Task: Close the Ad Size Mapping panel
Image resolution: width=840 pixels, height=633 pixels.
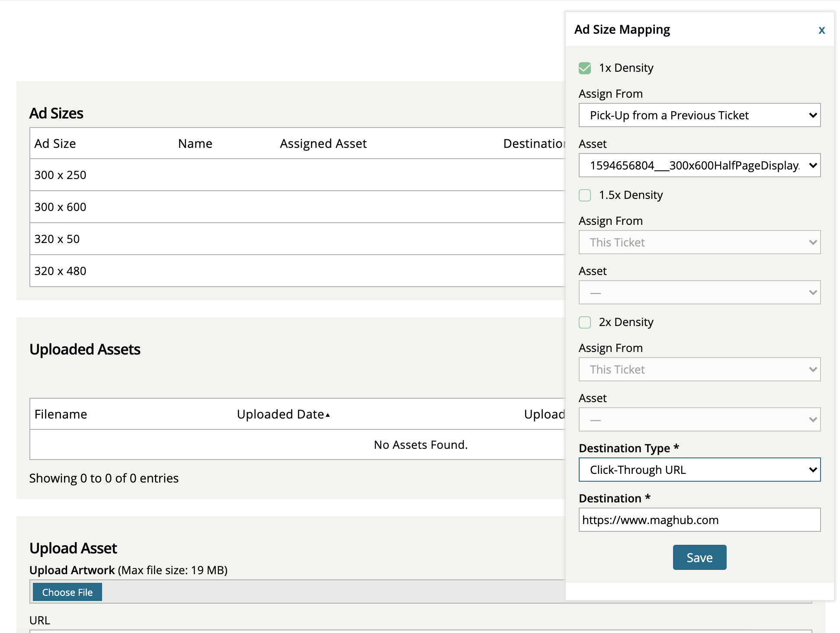Action: tap(821, 30)
